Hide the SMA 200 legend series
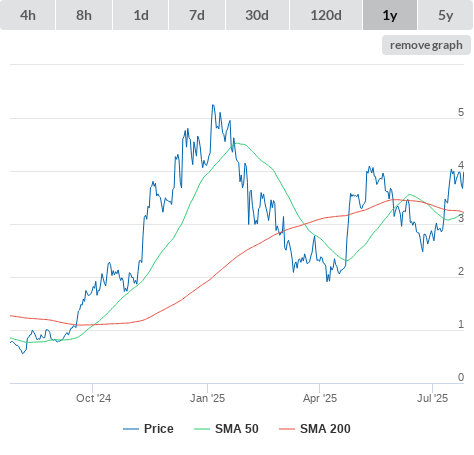The width and height of the screenshot is (474, 455). click(325, 429)
